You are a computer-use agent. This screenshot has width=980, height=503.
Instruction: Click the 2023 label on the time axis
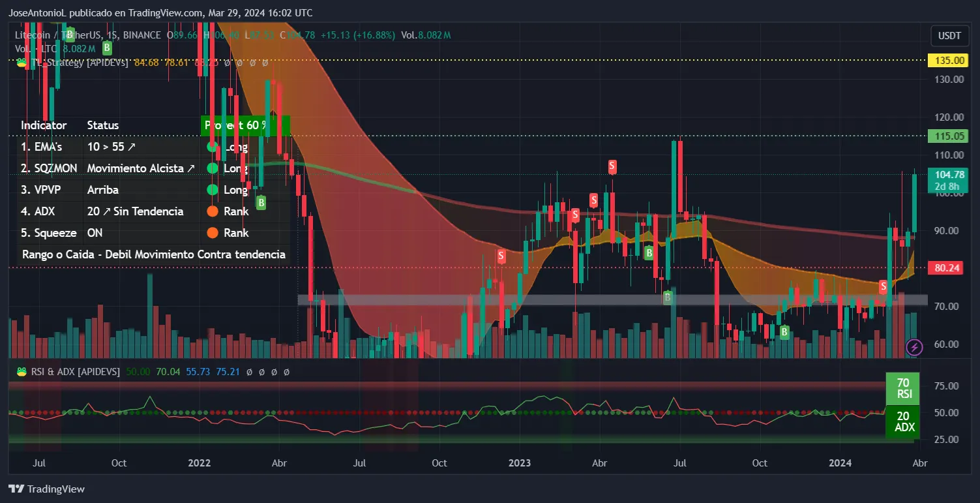[519, 463]
